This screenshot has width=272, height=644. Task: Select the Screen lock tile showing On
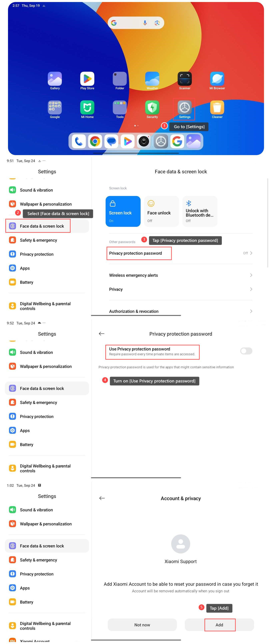coord(123,211)
